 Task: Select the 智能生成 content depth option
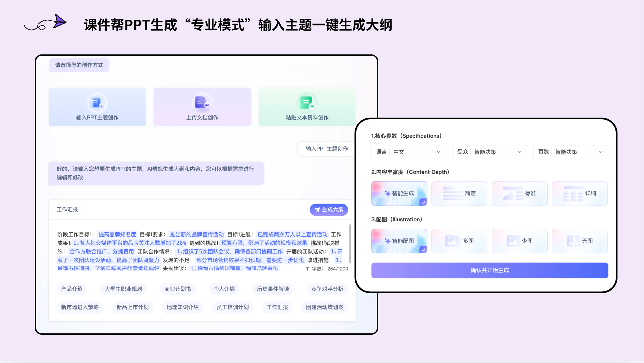pos(399,194)
